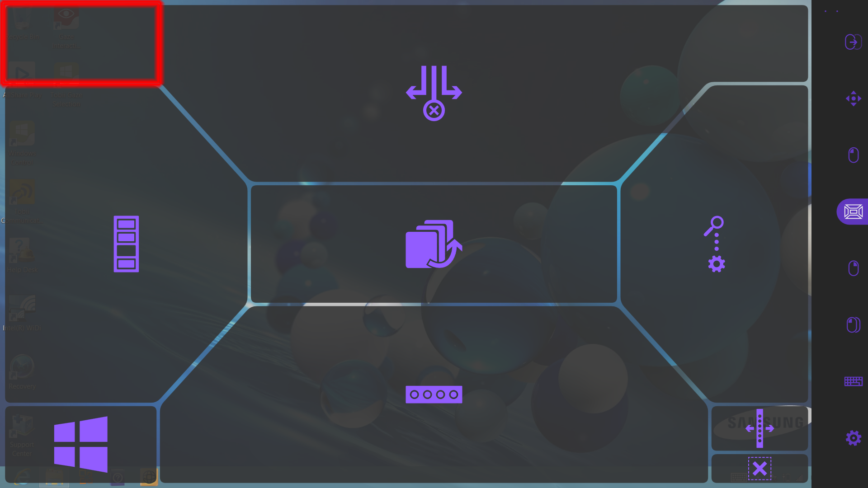Screen dimensions: 868x488
Task: Click the Samsung left-right arrow button
Action: (760, 428)
